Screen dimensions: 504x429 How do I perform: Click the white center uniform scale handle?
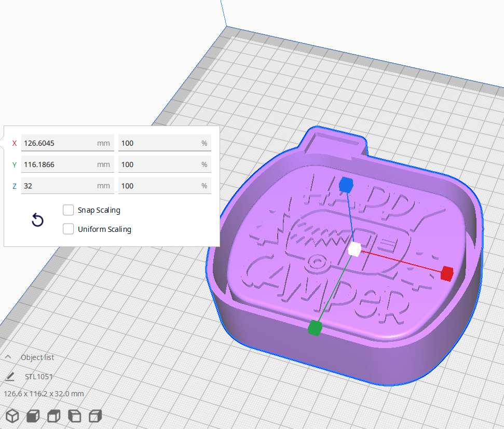355,249
